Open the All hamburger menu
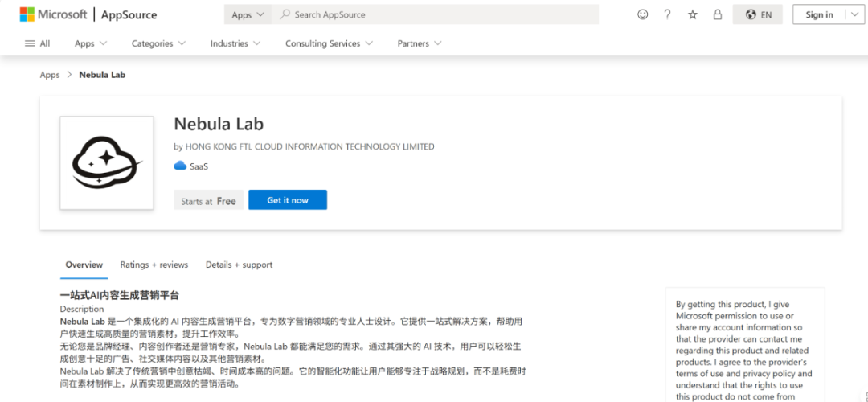The image size is (868, 402). [37, 43]
